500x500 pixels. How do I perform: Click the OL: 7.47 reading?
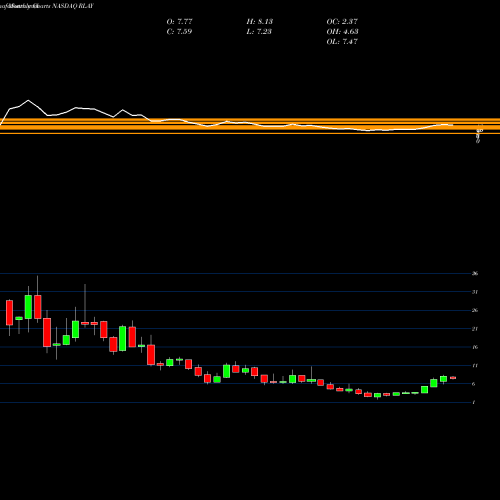tap(342, 42)
